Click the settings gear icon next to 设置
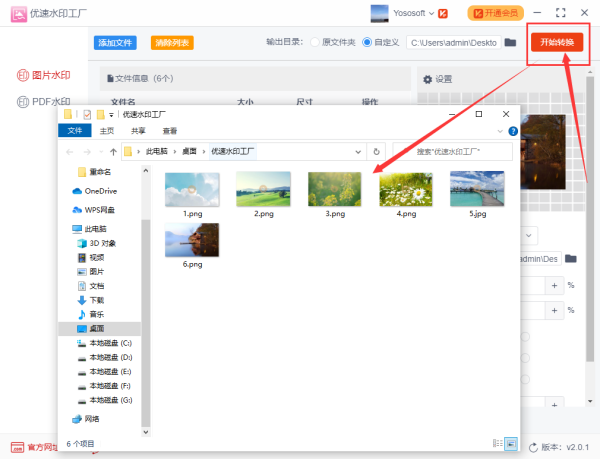The width and height of the screenshot is (600, 459). coord(427,79)
